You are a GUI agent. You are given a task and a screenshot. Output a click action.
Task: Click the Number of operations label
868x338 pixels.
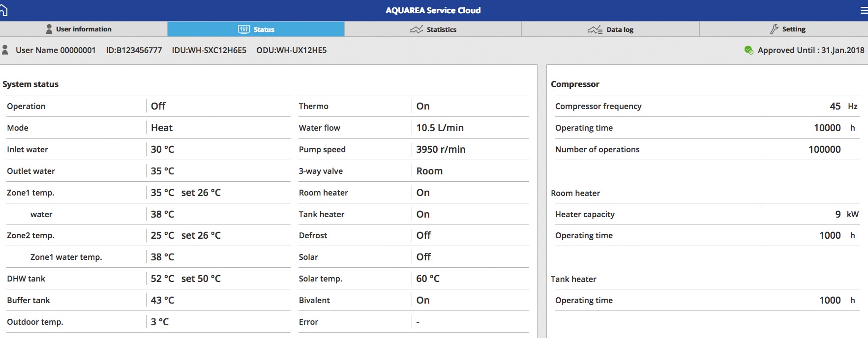coord(597,149)
